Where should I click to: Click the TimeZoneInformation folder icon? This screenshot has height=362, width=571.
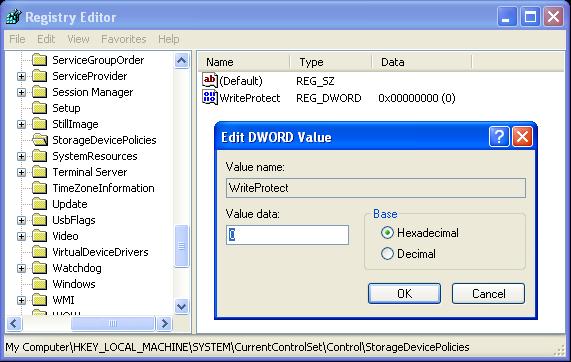pyautogui.click(x=39, y=188)
